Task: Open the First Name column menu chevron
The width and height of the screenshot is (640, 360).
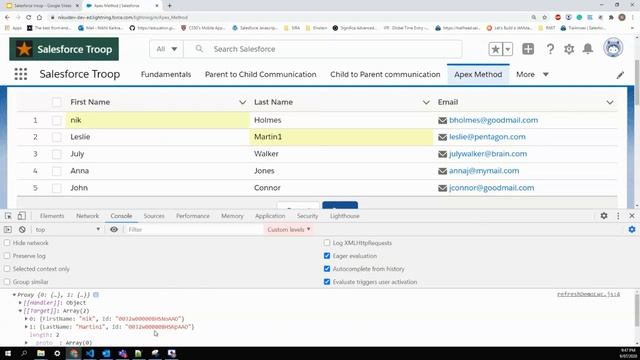Action: [242, 102]
